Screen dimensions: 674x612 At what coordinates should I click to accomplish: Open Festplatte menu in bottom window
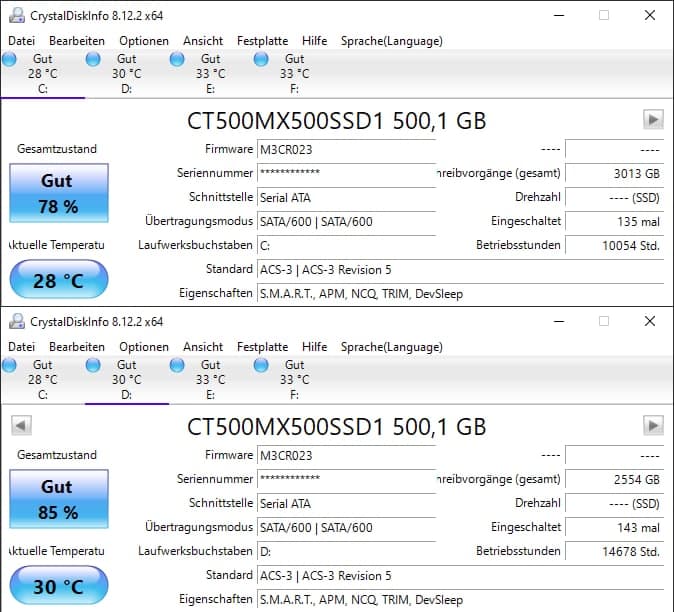click(x=263, y=347)
